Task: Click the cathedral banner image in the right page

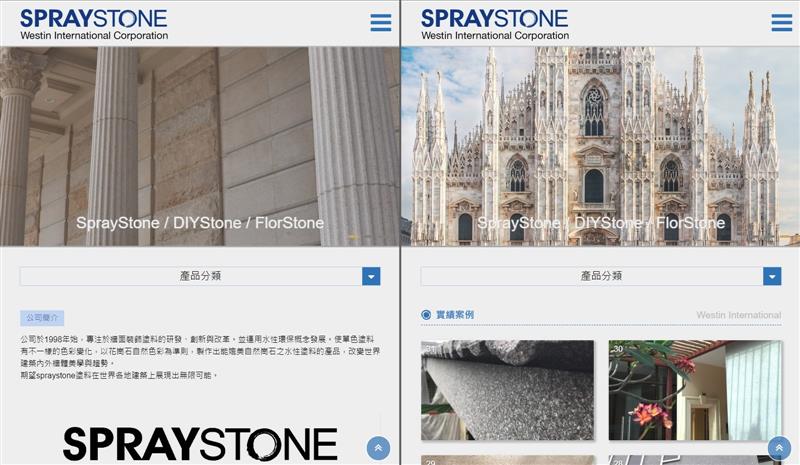Action: (x=601, y=146)
